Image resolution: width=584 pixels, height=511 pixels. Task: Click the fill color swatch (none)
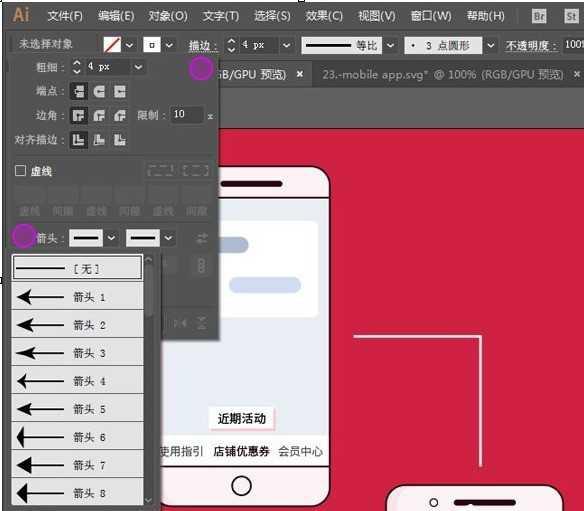pos(112,45)
